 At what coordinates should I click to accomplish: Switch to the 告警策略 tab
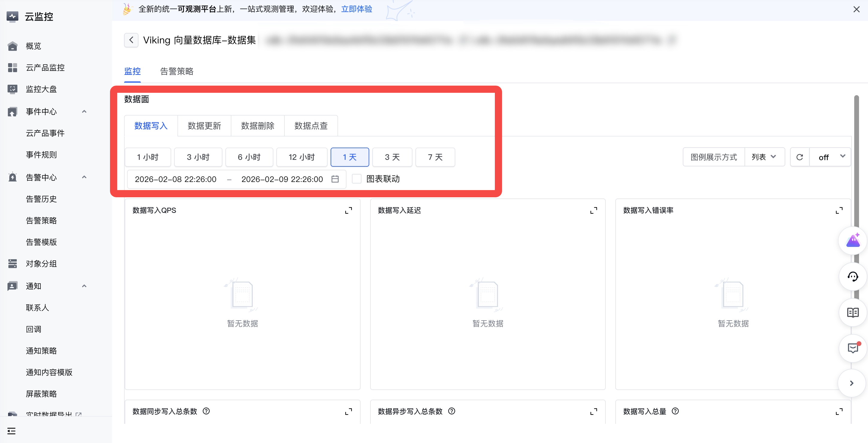[x=177, y=71]
